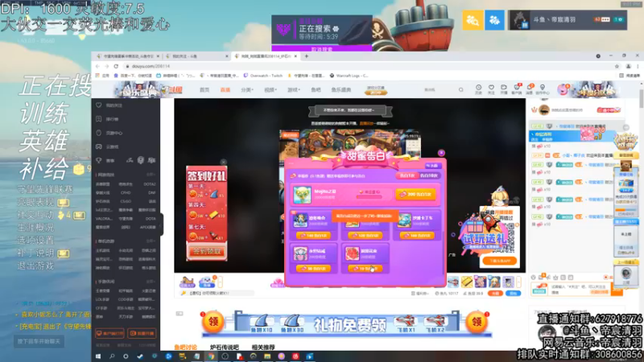Click the rose gift thumbnail in popup
Screen dimensions: 644x362
(352, 253)
